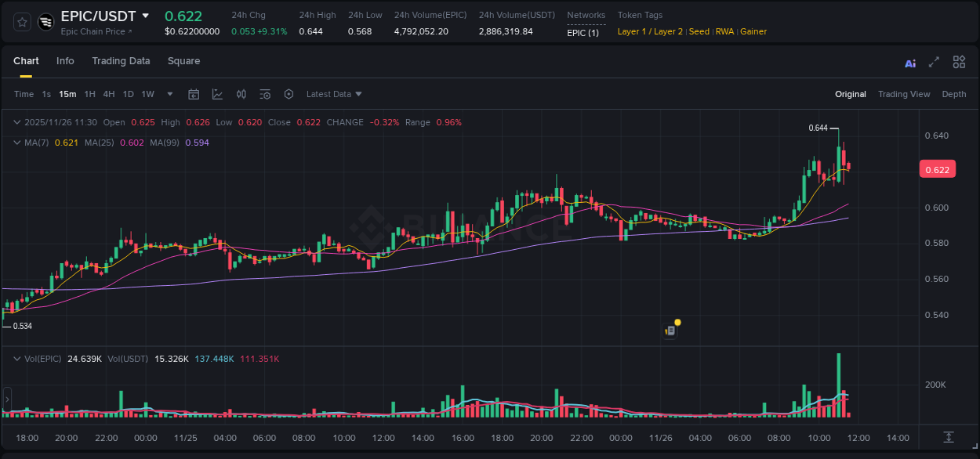Collapse the Vol(EPIC) volume panel chevron
Viewport: 980px width, 459px height.
(x=16, y=359)
